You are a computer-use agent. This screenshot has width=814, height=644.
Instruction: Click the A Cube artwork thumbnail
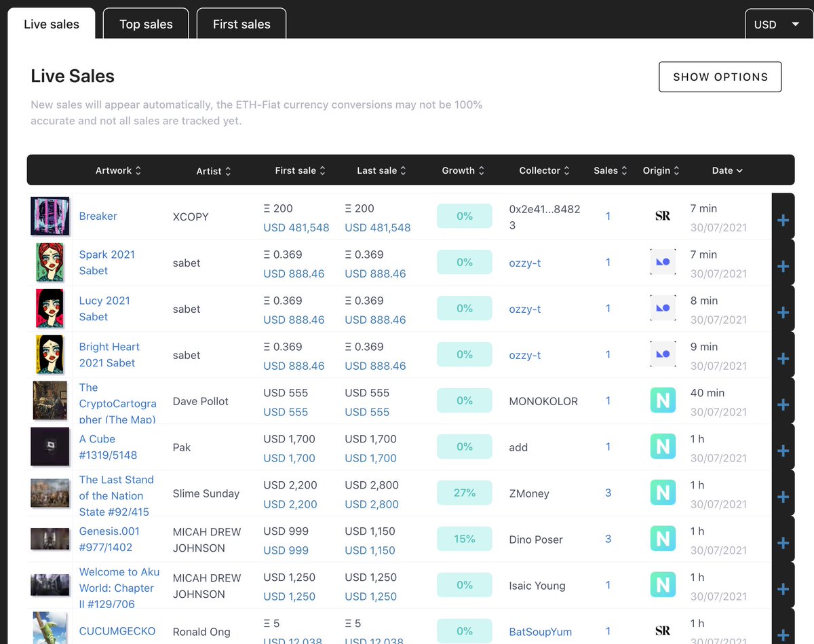(x=50, y=447)
